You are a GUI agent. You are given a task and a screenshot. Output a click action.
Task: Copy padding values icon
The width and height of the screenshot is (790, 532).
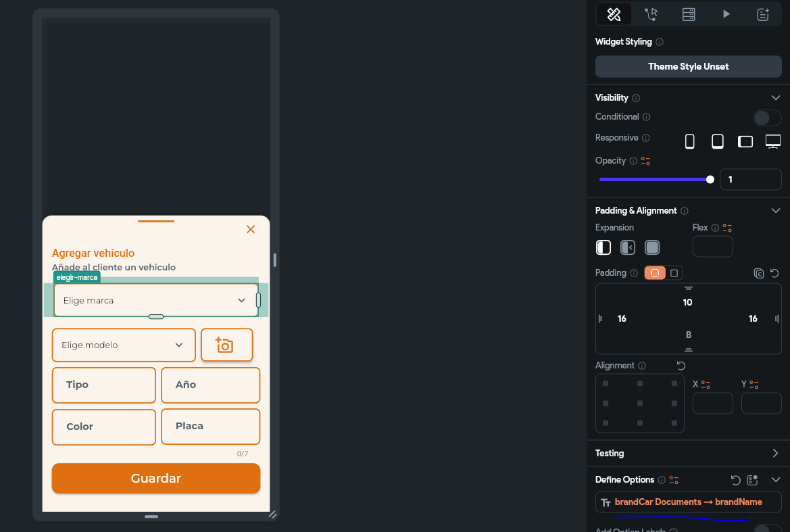[758, 274]
